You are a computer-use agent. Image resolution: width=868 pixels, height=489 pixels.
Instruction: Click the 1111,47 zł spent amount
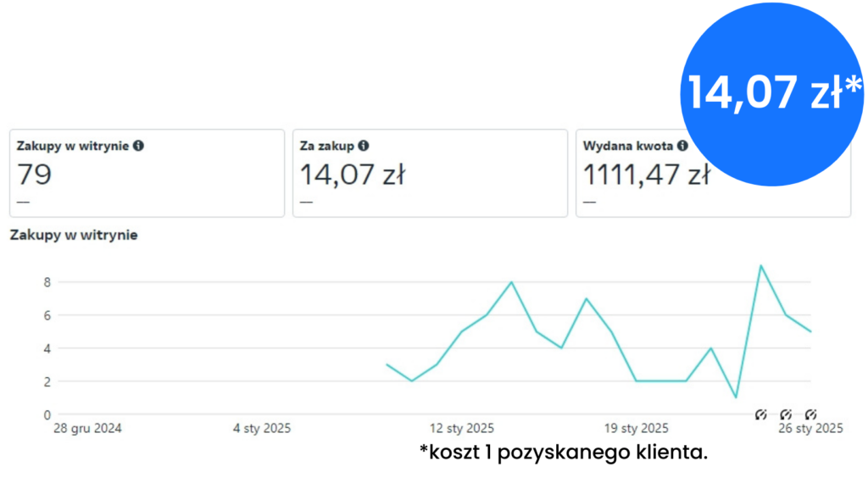(646, 175)
